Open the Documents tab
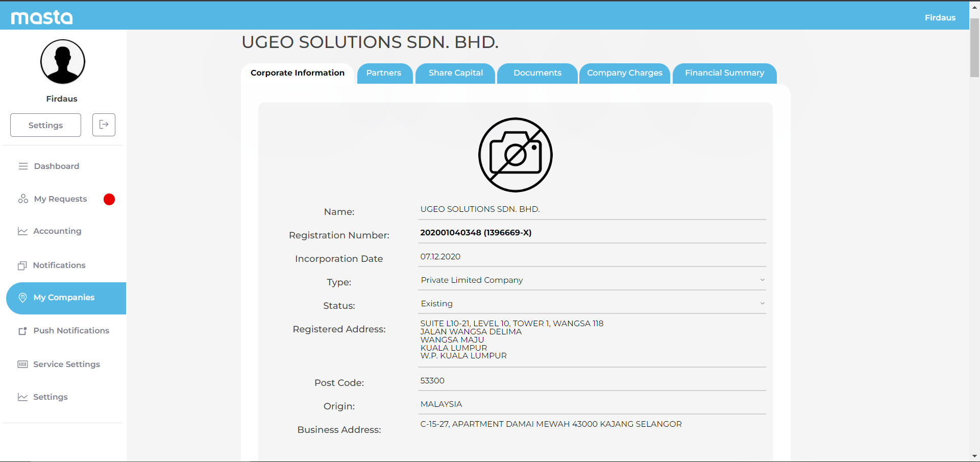 coord(537,73)
